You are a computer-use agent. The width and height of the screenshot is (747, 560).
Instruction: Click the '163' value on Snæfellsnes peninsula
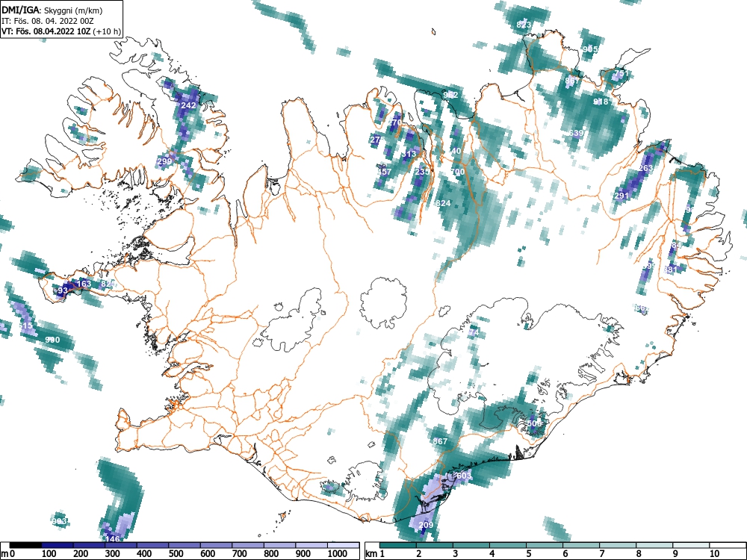pos(84,284)
